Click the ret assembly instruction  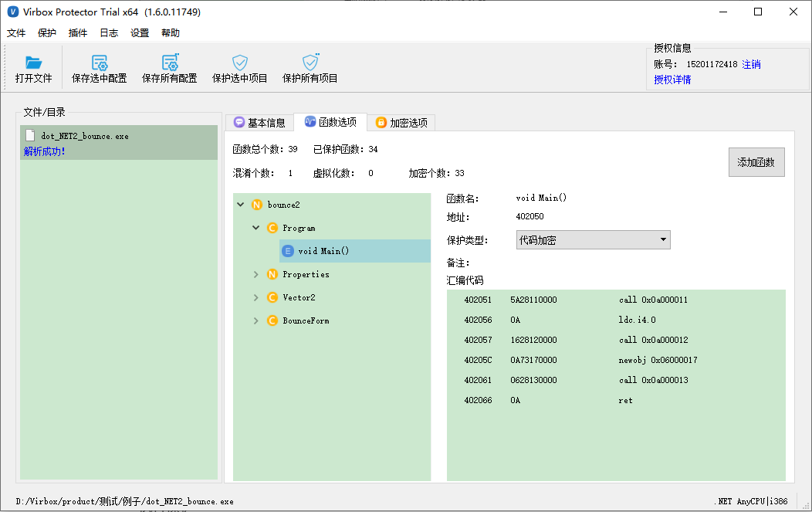coord(625,401)
